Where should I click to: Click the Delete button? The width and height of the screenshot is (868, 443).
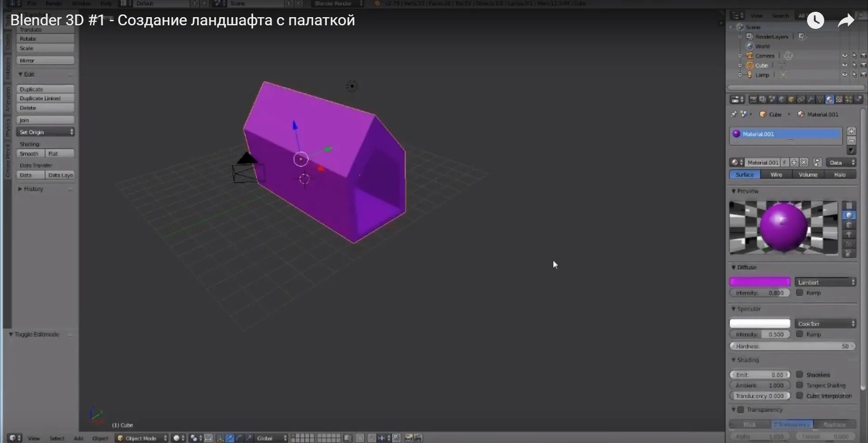click(x=45, y=108)
